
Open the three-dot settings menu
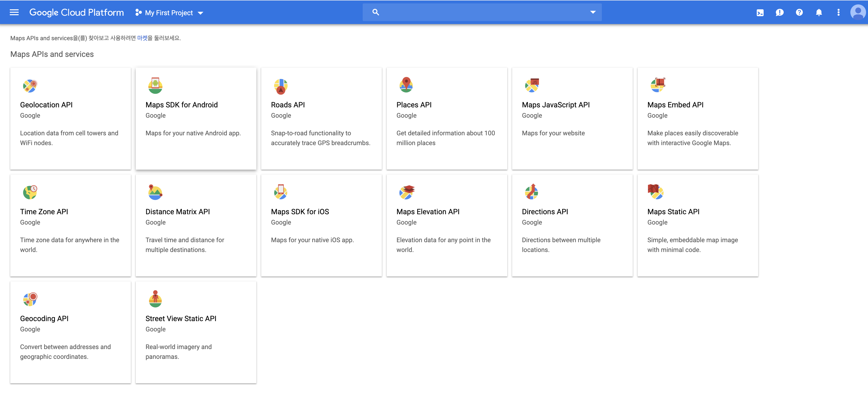(838, 13)
